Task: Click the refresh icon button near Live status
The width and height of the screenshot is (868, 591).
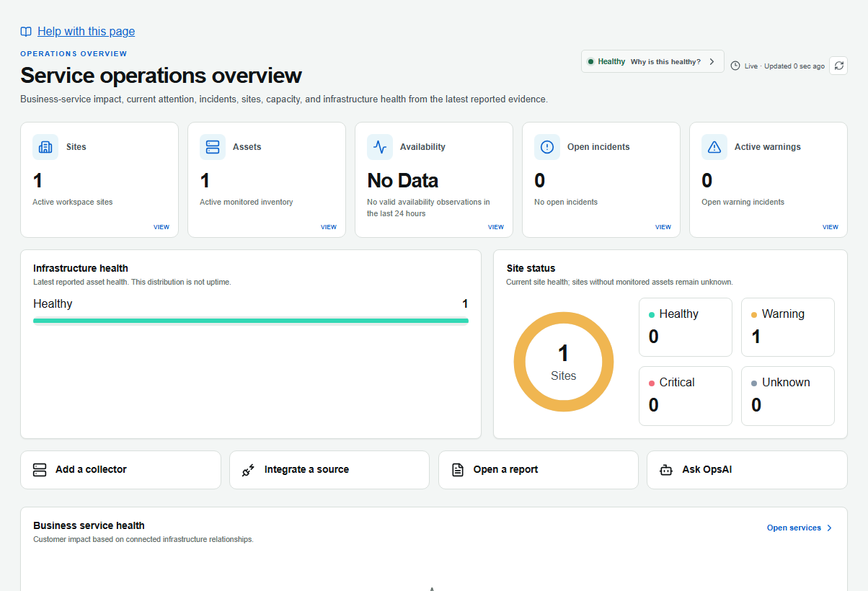Action: [x=838, y=66]
